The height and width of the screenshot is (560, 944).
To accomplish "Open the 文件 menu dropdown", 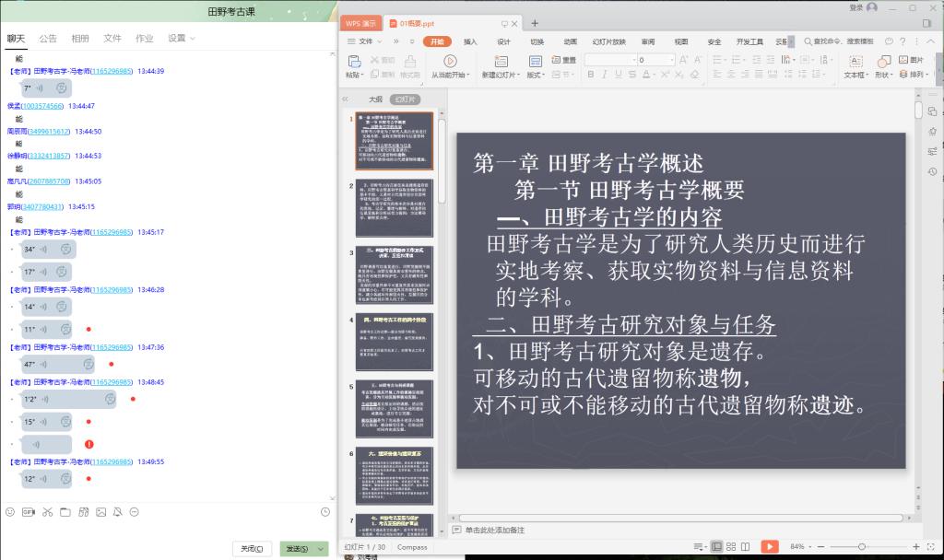I will coord(367,41).
